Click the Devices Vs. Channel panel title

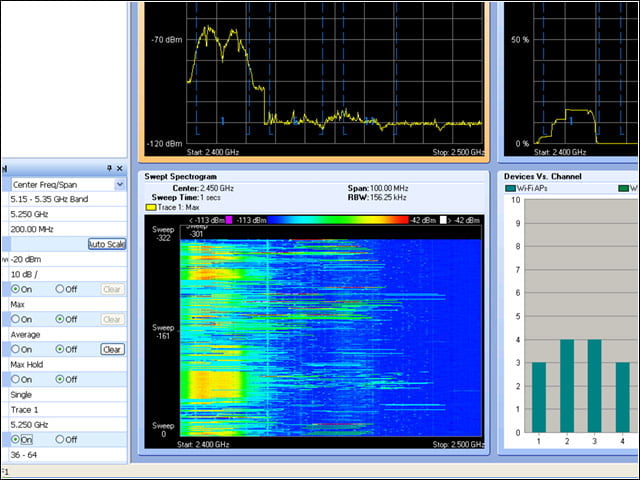542,177
